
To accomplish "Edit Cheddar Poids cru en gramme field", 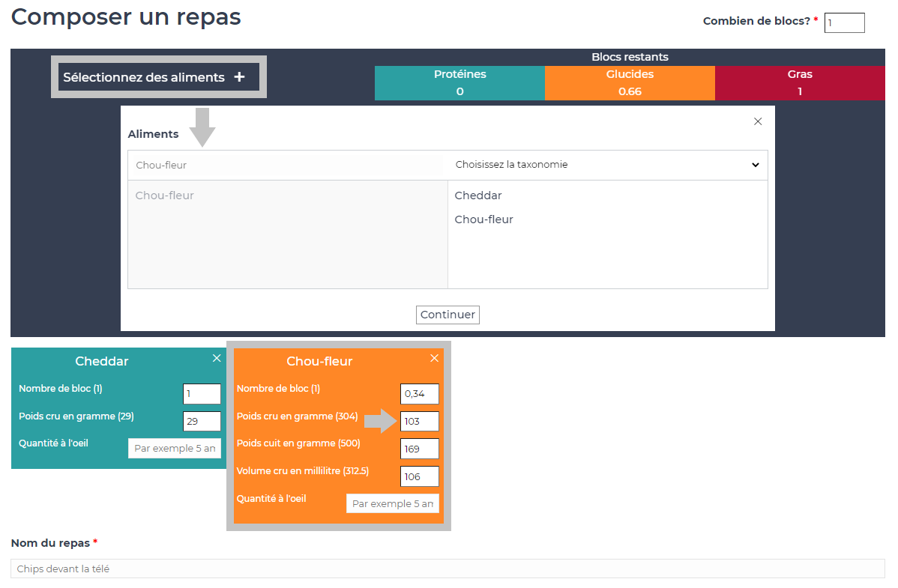I will pyautogui.click(x=202, y=422).
